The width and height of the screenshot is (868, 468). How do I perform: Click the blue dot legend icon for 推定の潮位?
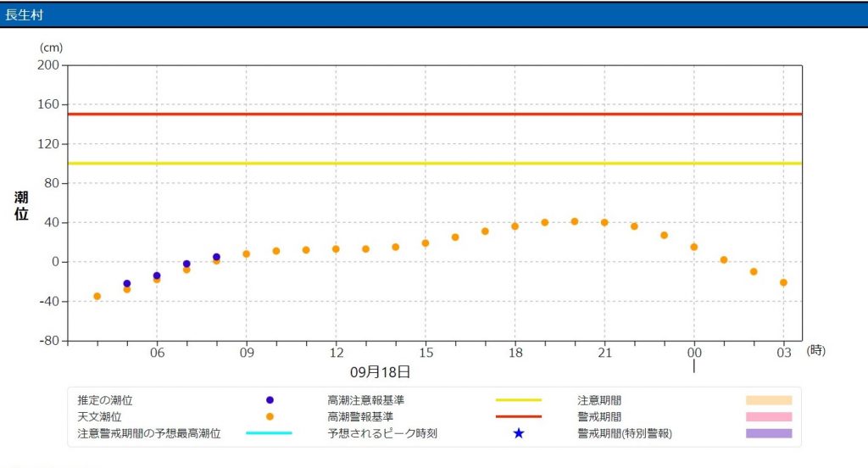tap(270, 400)
